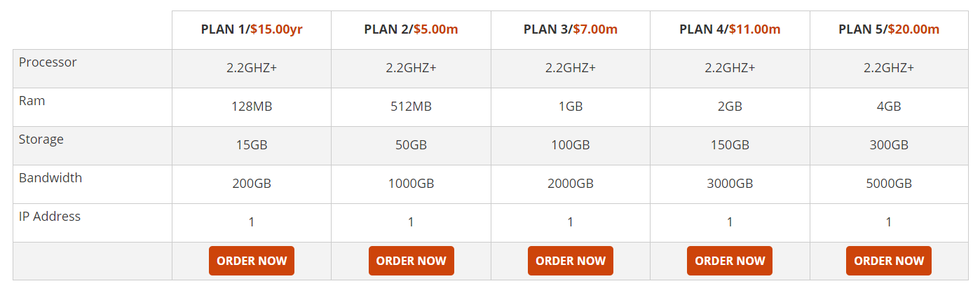
Task: Select the PLAN 3/$7.00m column header
Action: (571, 29)
